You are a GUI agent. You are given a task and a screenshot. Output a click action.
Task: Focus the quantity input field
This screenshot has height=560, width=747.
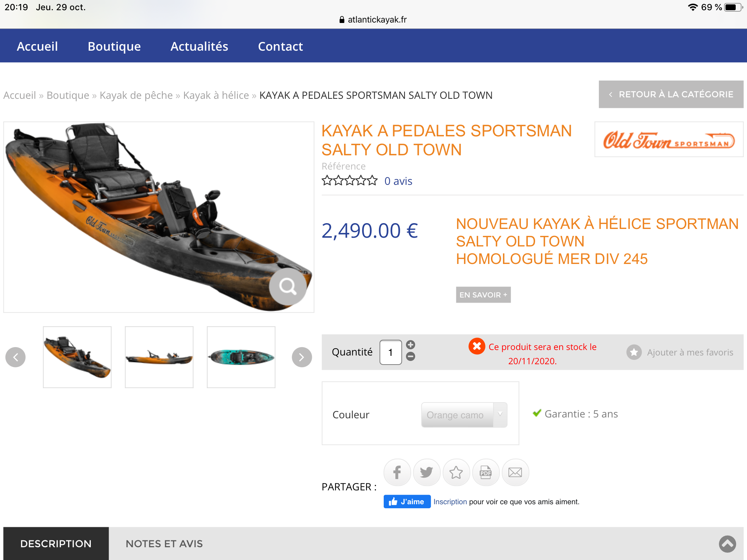(391, 352)
